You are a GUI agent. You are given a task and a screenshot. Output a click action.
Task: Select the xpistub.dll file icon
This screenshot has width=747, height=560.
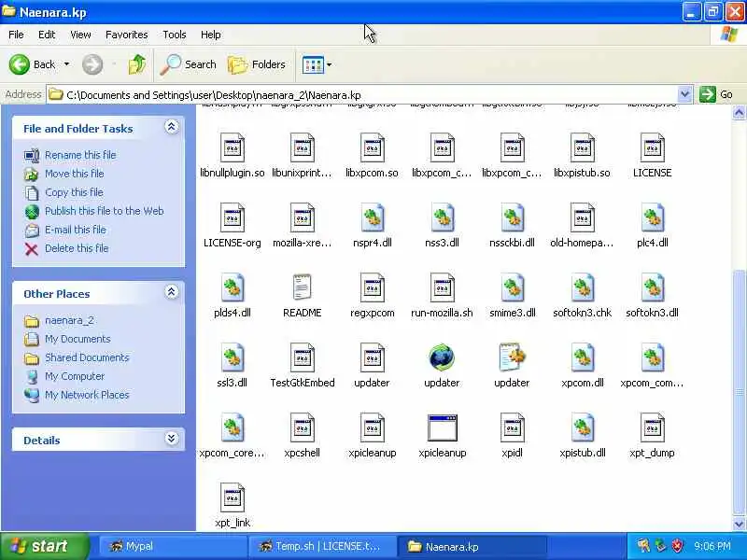(x=582, y=427)
